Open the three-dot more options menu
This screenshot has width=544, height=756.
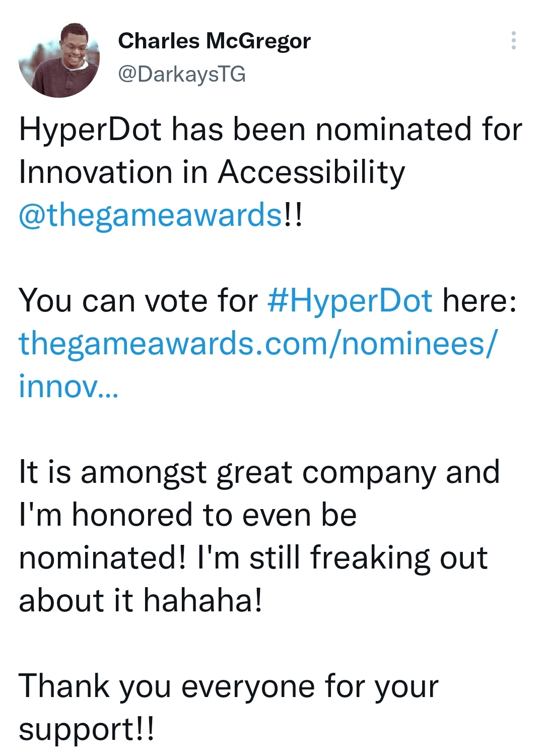[x=513, y=40]
